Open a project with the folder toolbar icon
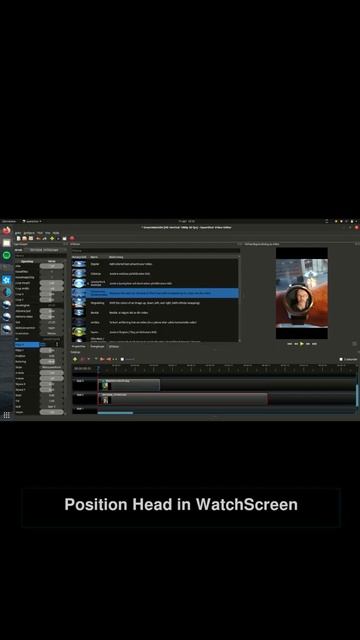 pos(24,238)
